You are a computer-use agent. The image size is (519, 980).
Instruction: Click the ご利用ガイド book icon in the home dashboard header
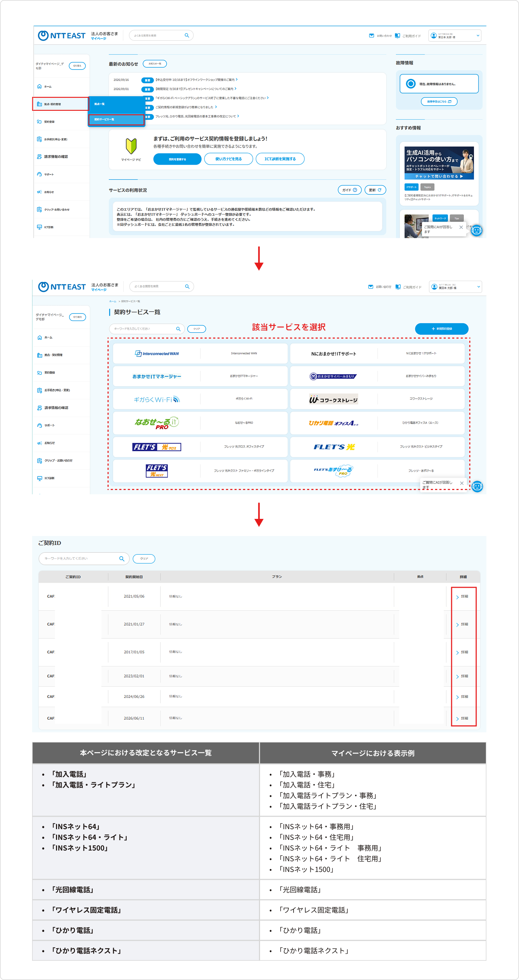(x=397, y=35)
